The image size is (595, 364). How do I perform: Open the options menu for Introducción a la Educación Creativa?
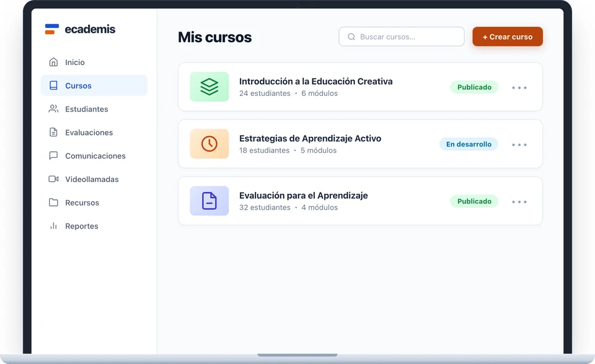pos(519,87)
